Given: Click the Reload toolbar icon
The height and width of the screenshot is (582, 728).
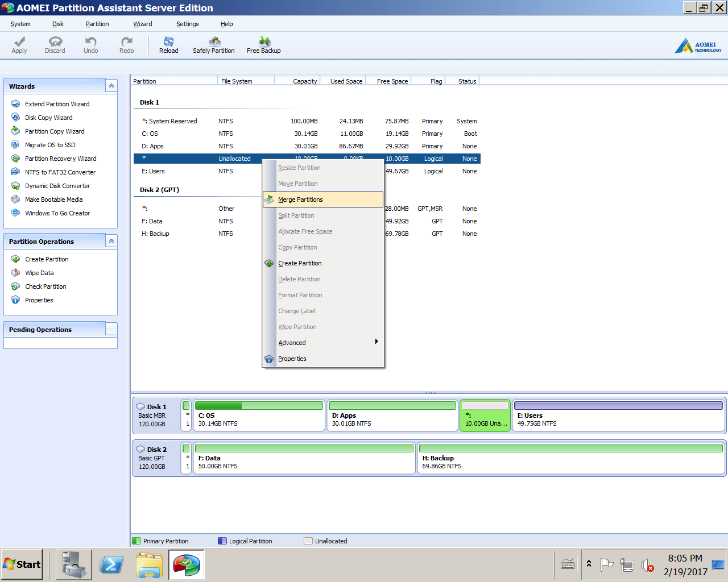Looking at the screenshot, I should click(x=168, y=45).
